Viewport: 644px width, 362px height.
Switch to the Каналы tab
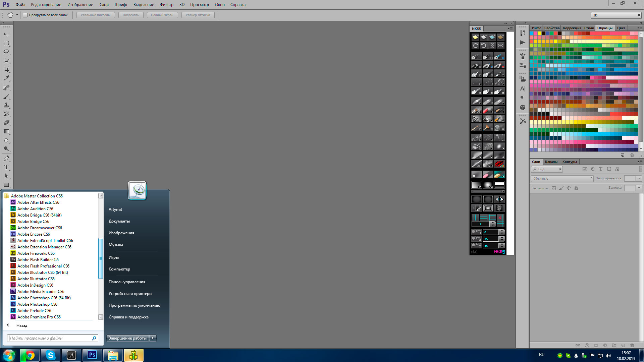tap(551, 162)
